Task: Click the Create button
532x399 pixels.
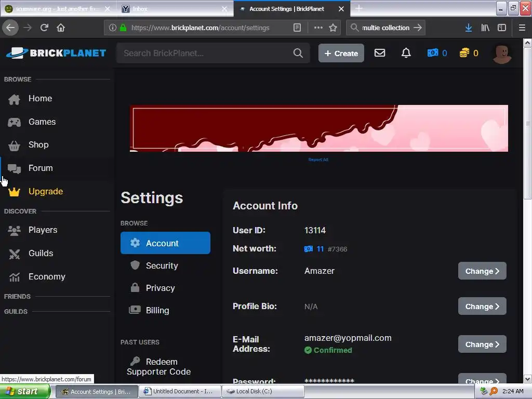Action: click(x=341, y=53)
